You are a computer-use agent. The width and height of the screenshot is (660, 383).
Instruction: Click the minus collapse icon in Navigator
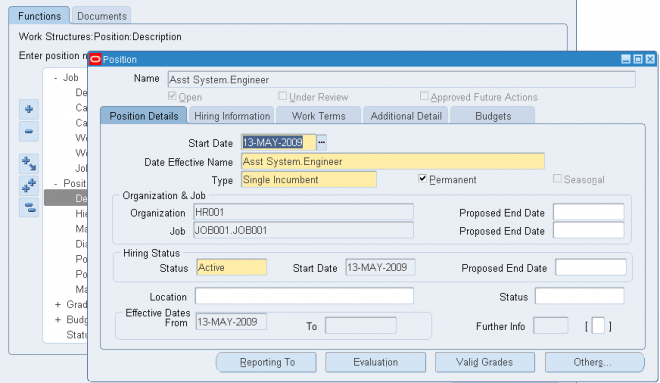pos(29,131)
